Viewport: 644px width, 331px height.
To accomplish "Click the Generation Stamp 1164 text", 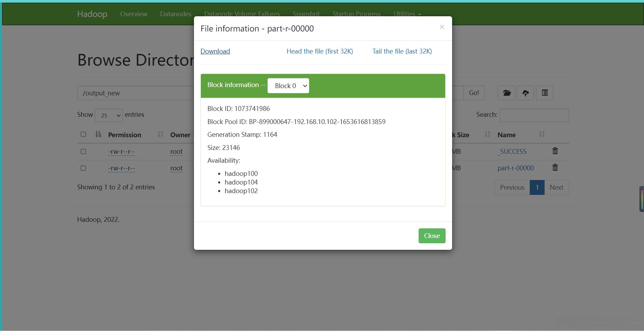I will pos(242,134).
